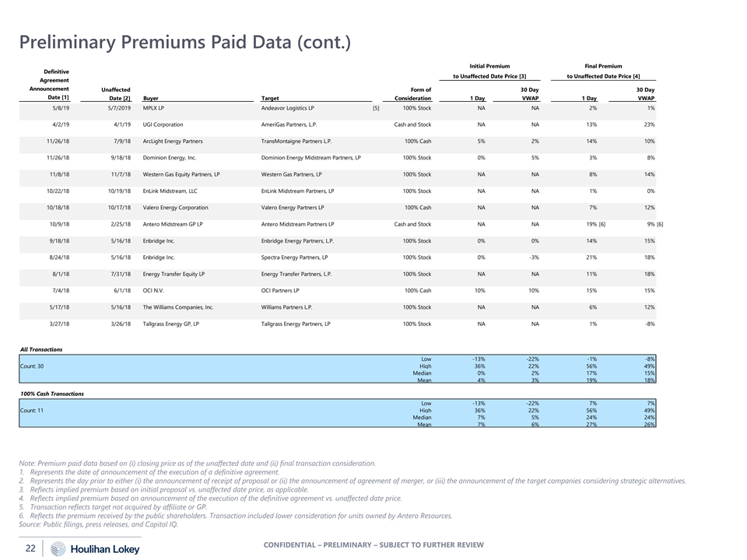Click the '9% [6]' 30 Day VWAP value
The width and height of the screenshot is (747, 560).
click(655, 224)
